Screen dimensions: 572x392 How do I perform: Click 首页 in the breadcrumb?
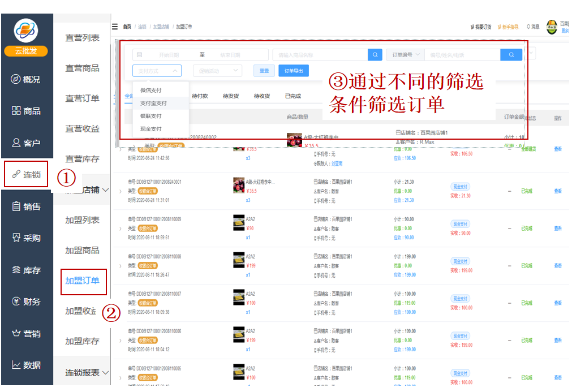click(x=127, y=27)
